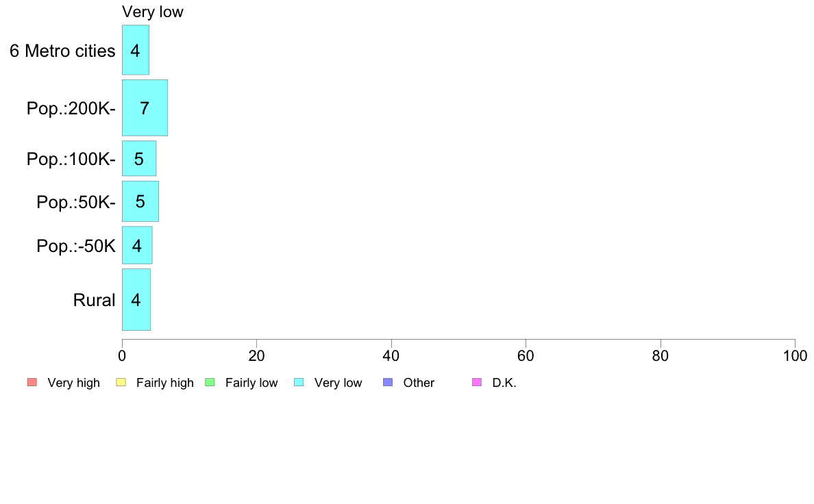
Task: Click the 100 tick label on axis
Action: [x=795, y=355]
